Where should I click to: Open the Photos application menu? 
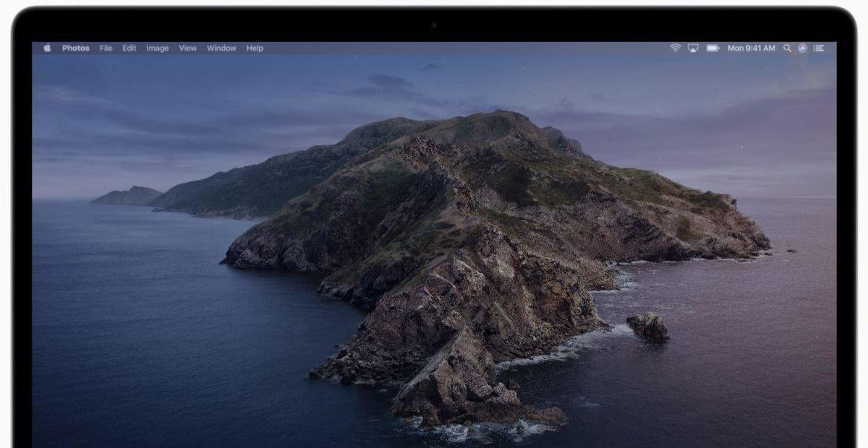tap(76, 48)
